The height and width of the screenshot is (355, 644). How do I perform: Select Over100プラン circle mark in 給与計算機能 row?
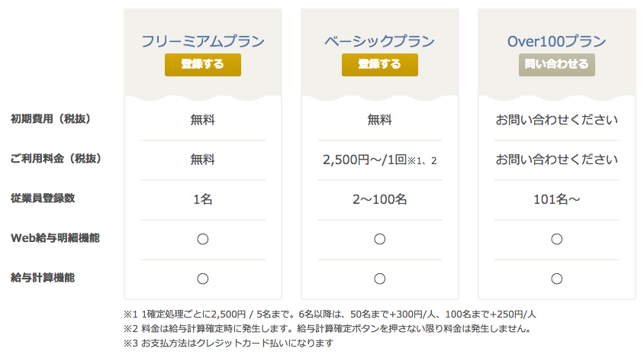[x=556, y=279]
